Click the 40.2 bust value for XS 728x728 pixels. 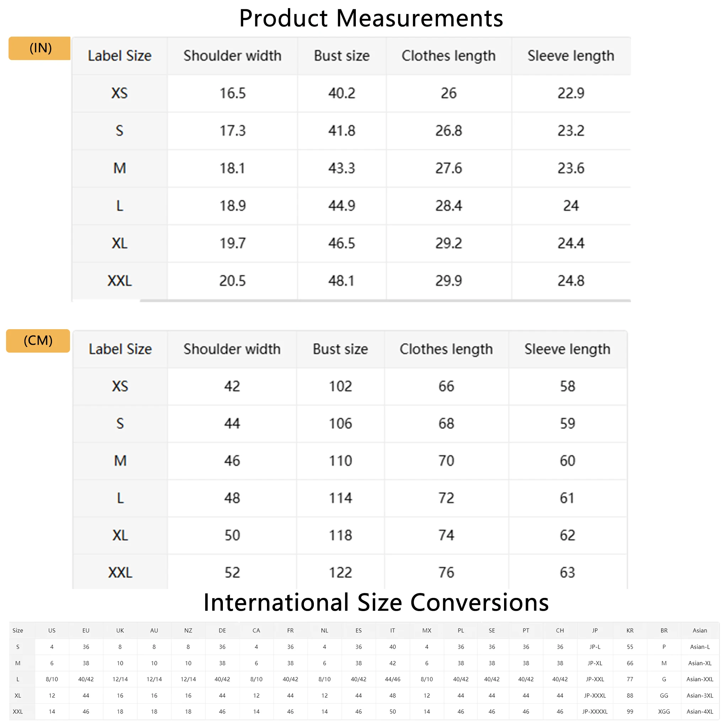[341, 93]
